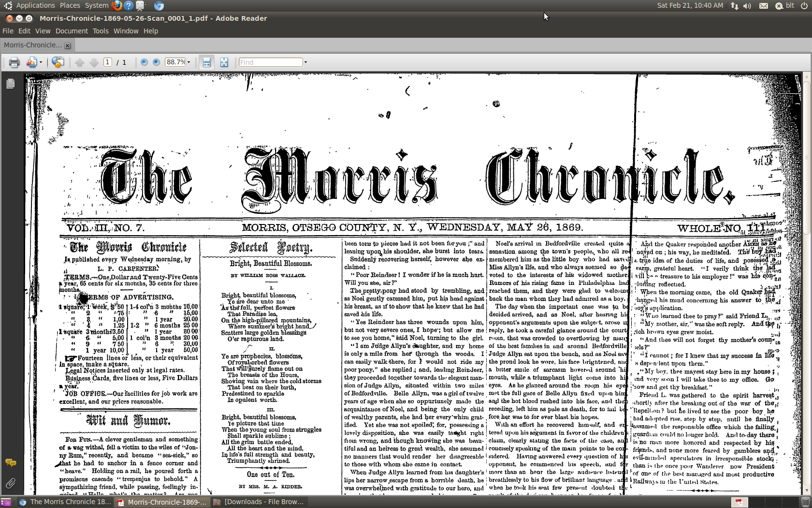Open the collaborate icon in the toolbar
Image resolution: width=812 pixels, height=508 pixels.
point(31,62)
